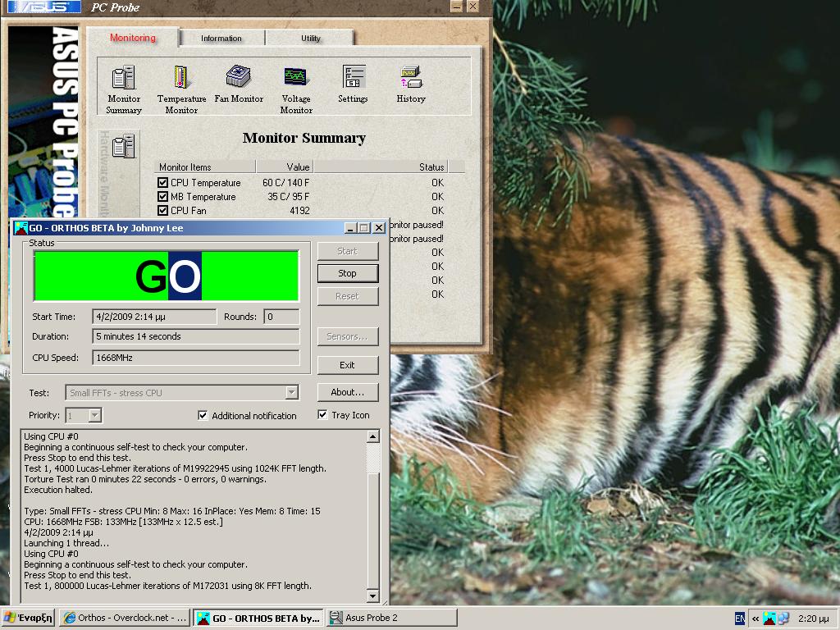Screen dimensions: 840x630
Task: Open the Fan Monitor icon
Action: click(239, 84)
